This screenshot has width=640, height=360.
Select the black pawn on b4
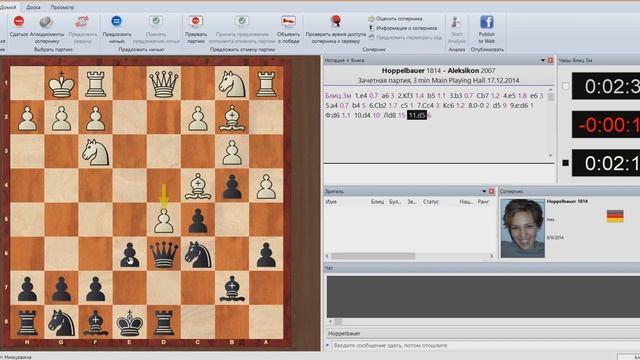232,186
